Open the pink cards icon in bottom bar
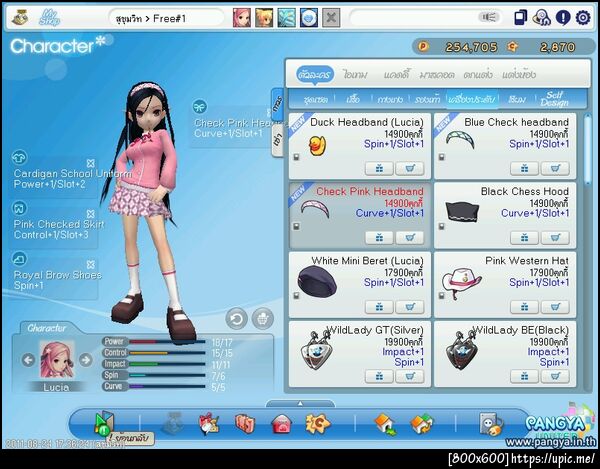The width and height of the screenshot is (600, 469). (x=245, y=424)
